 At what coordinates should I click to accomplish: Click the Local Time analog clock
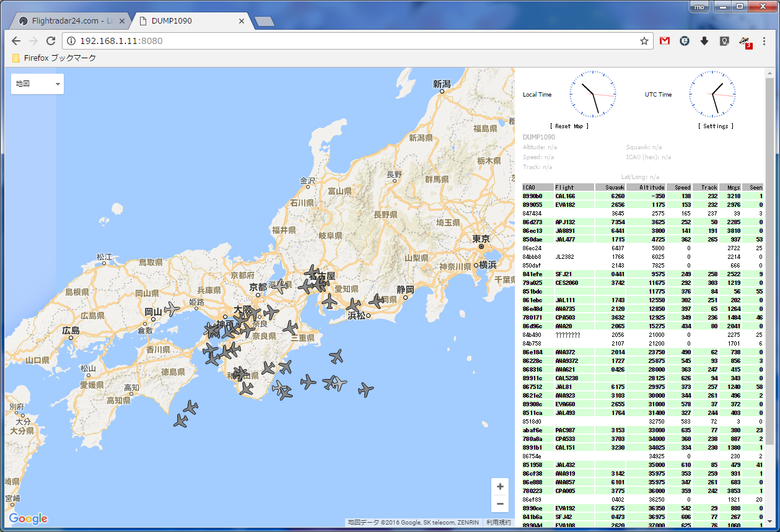pos(593,94)
